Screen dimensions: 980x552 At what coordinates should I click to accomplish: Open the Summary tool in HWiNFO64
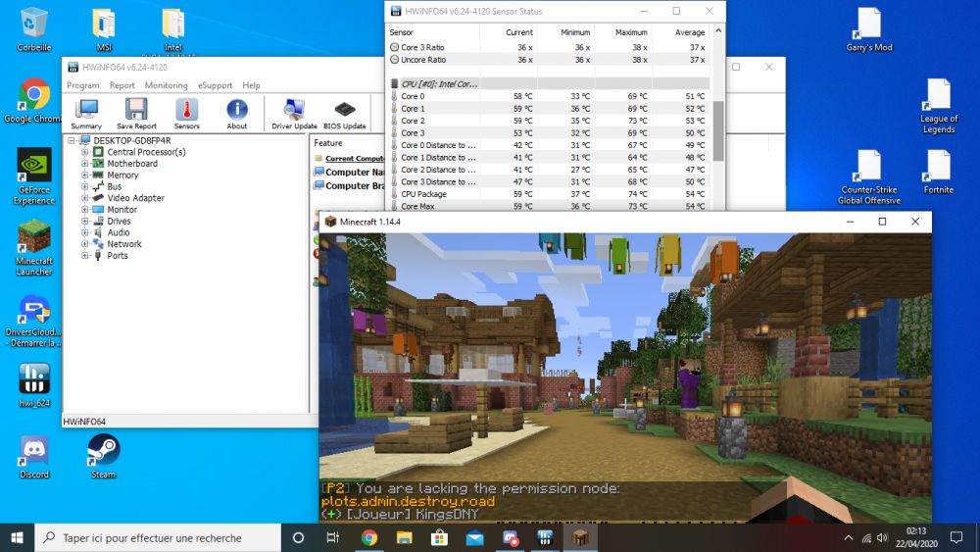click(86, 112)
